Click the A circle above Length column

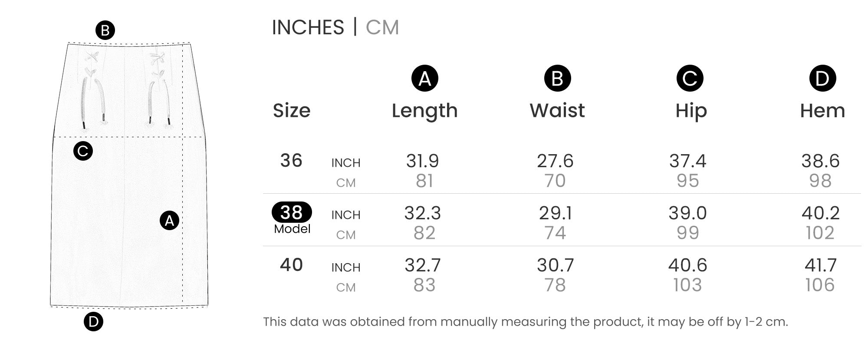coord(424,79)
